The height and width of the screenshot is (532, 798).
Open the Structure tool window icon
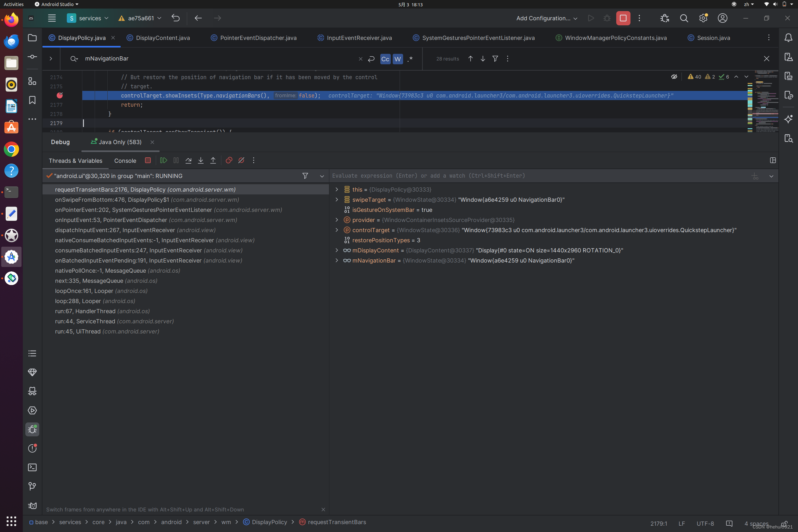[32, 81]
